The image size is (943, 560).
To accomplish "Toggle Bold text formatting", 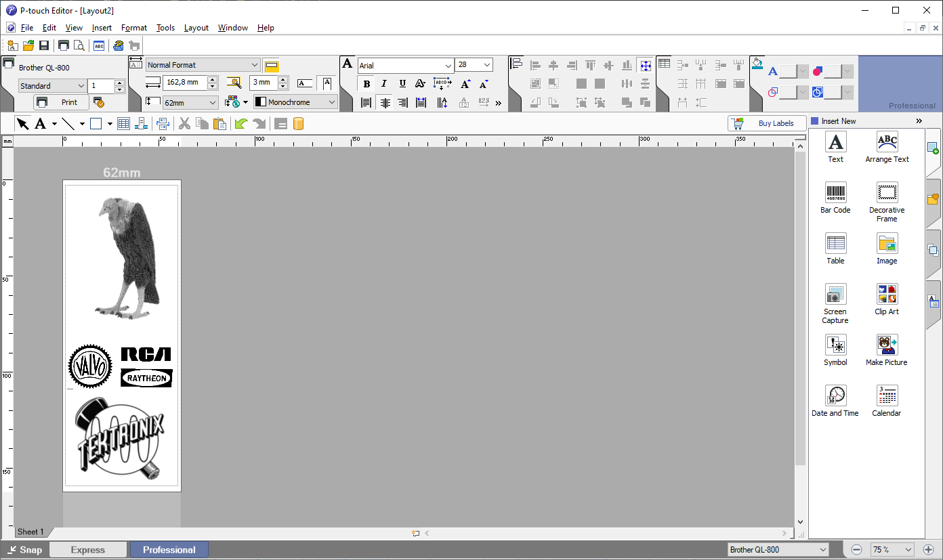I will (366, 84).
